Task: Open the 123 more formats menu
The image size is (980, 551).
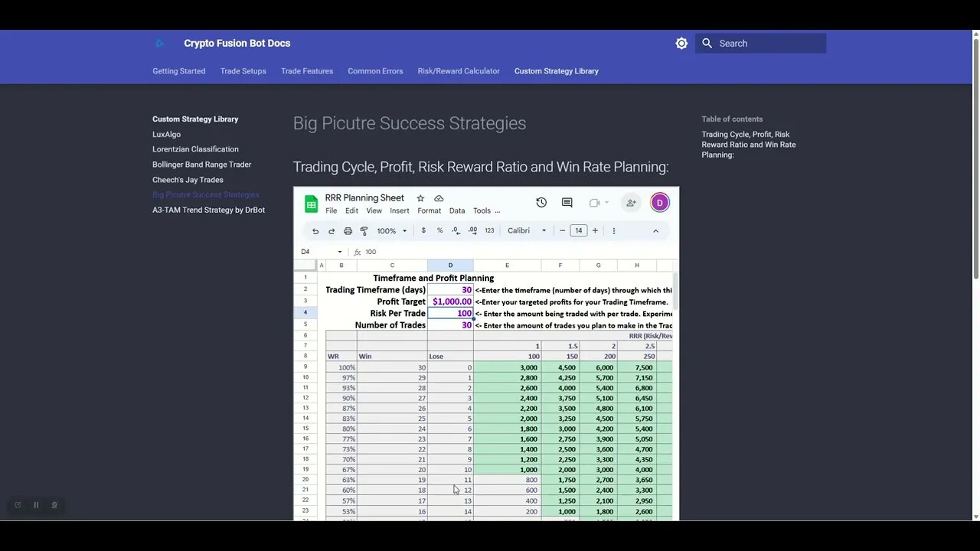Action: [x=489, y=230]
